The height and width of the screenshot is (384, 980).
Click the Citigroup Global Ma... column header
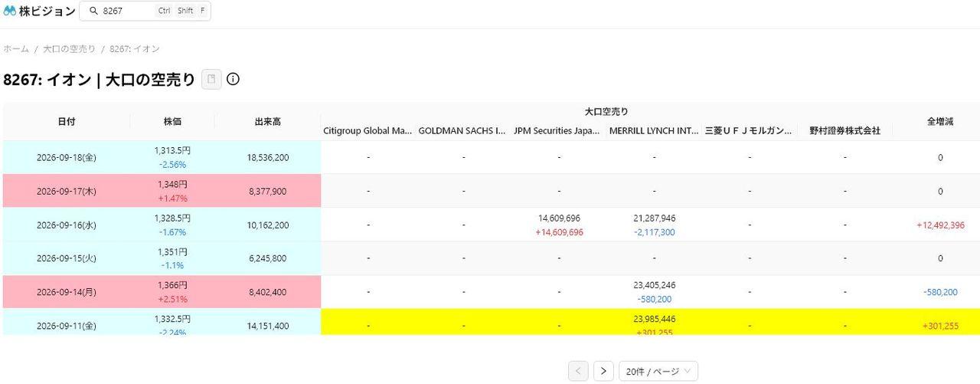click(368, 131)
